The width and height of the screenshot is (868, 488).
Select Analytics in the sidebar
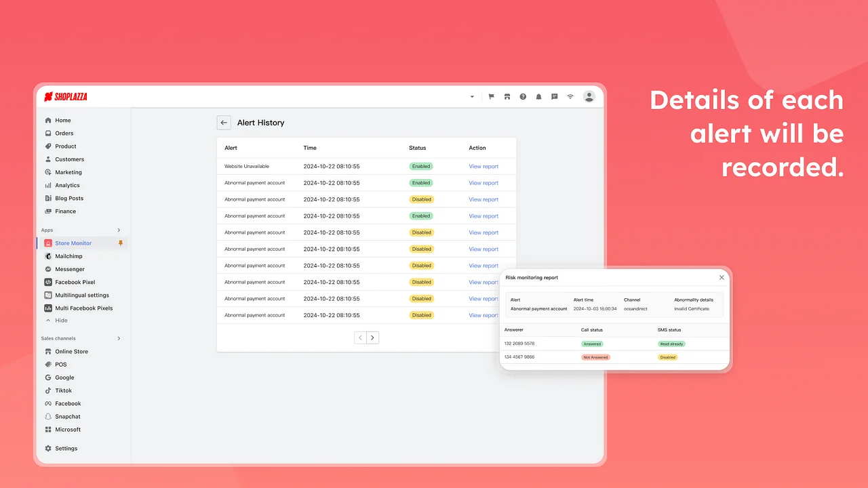tap(68, 185)
